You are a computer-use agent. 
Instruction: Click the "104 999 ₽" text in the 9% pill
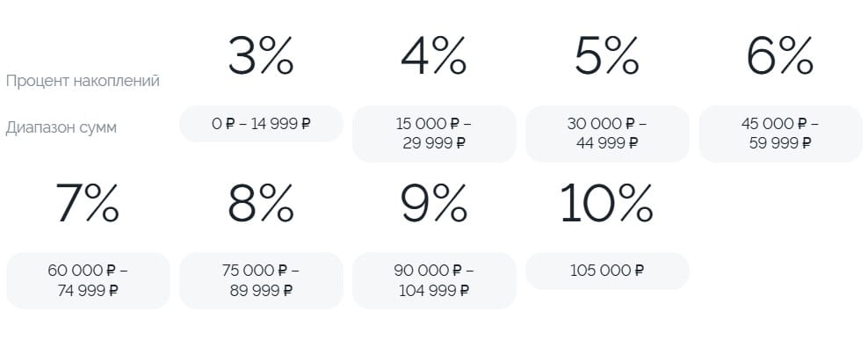434,290
